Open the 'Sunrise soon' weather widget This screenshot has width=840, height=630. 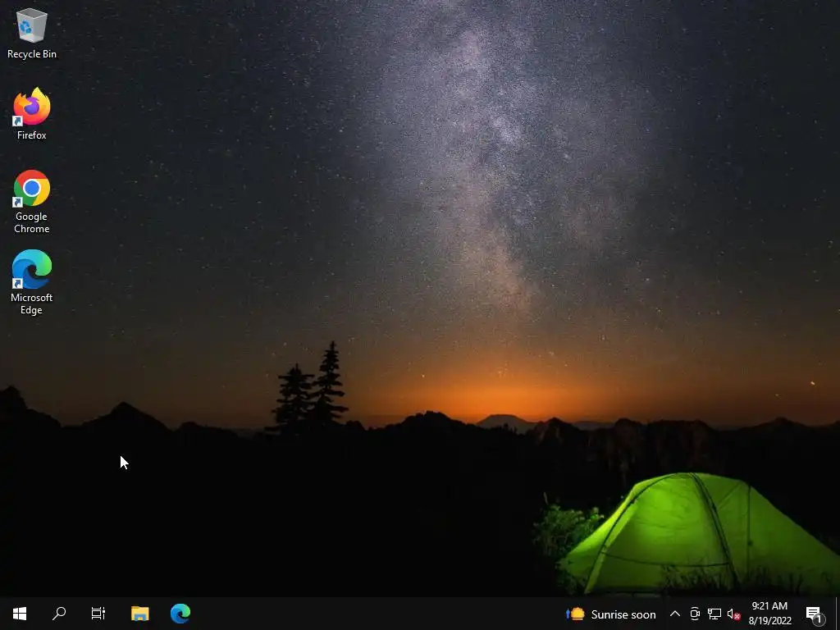(x=610, y=614)
